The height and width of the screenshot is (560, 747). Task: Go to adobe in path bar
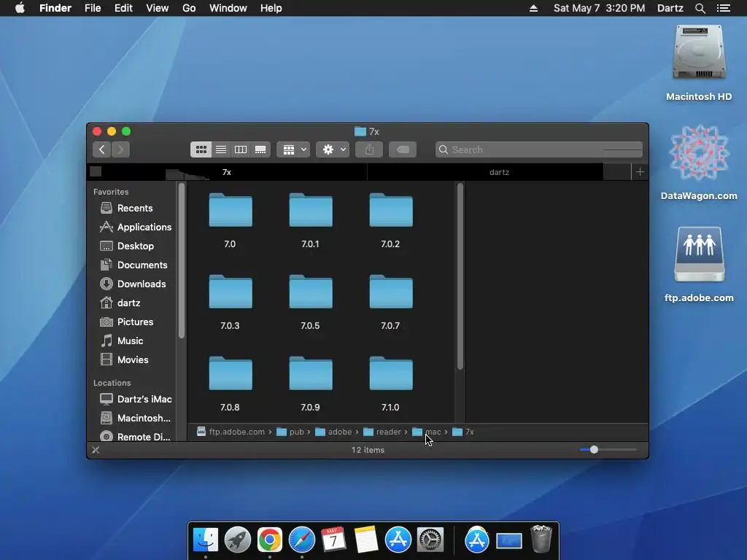click(x=333, y=432)
